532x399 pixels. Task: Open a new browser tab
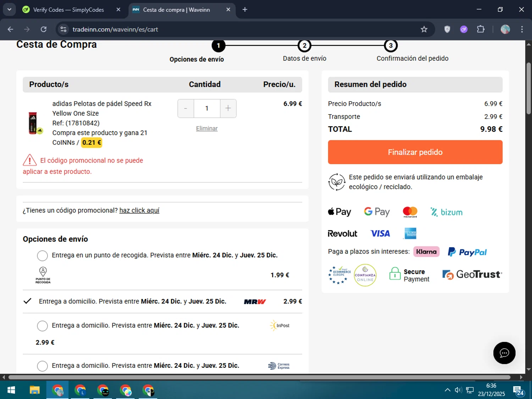pos(245,10)
